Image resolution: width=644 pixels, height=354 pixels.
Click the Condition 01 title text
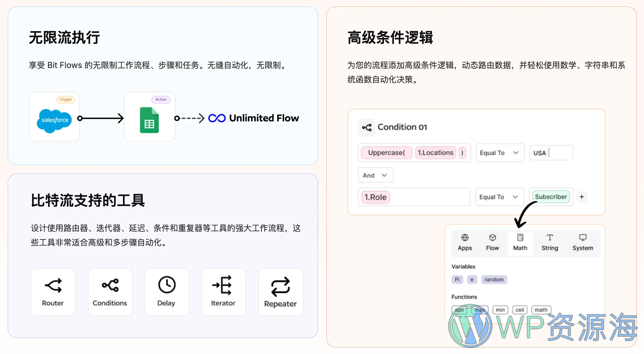[x=402, y=127]
